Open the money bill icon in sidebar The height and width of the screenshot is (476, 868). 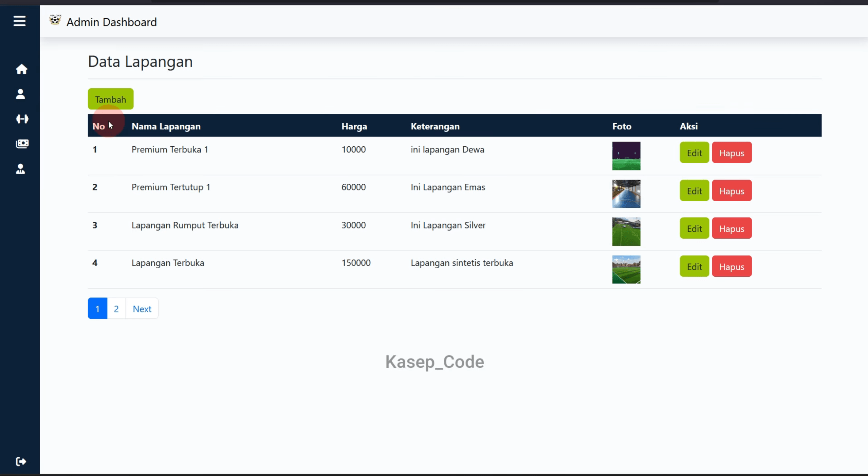tap(22, 144)
